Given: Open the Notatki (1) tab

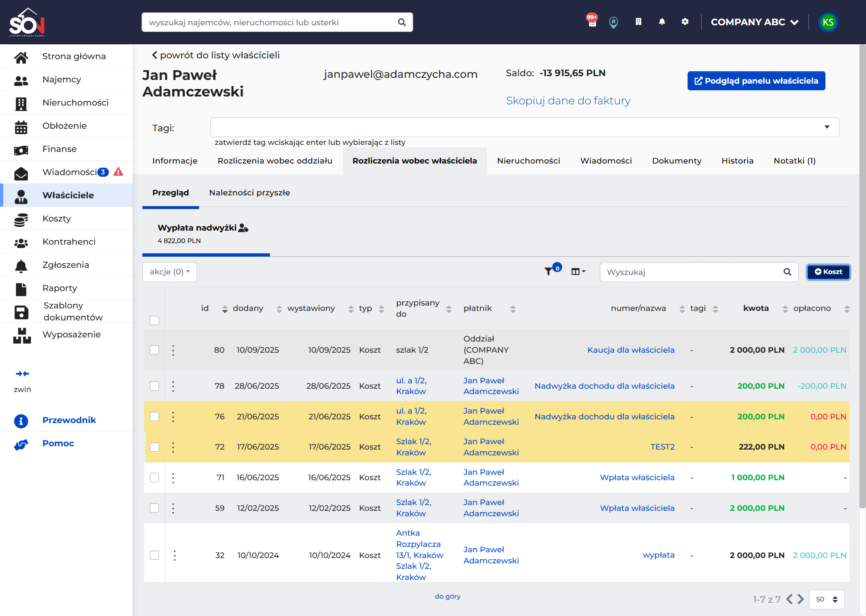Looking at the screenshot, I should point(794,161).
